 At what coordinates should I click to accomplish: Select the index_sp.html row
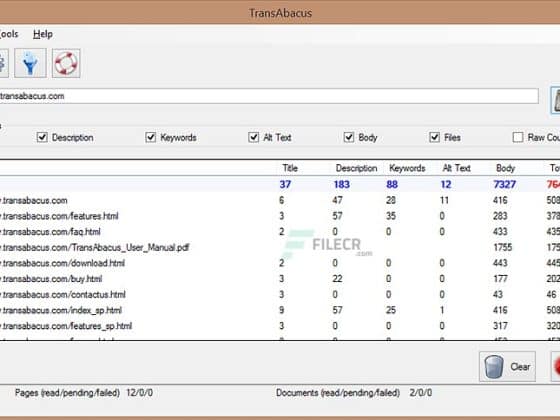click(x=279, y=310)
